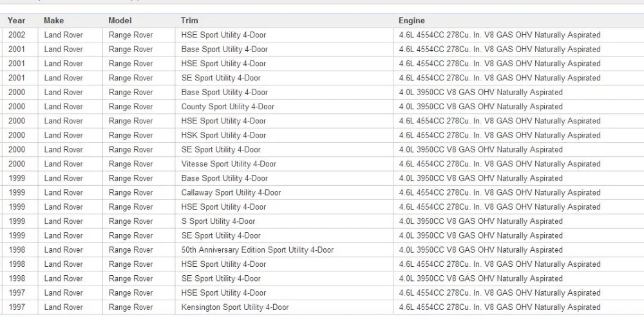644x317 pixels.
Task: Click the engine cell in the 2002 row
Action: pos(500,35)
